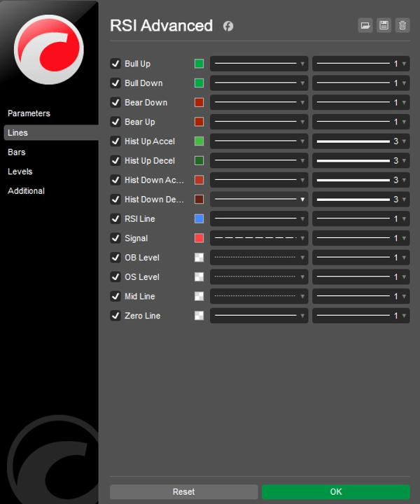Change the Hist Down De... color swatch
This screenshot has height=504, width=420.
199,199
